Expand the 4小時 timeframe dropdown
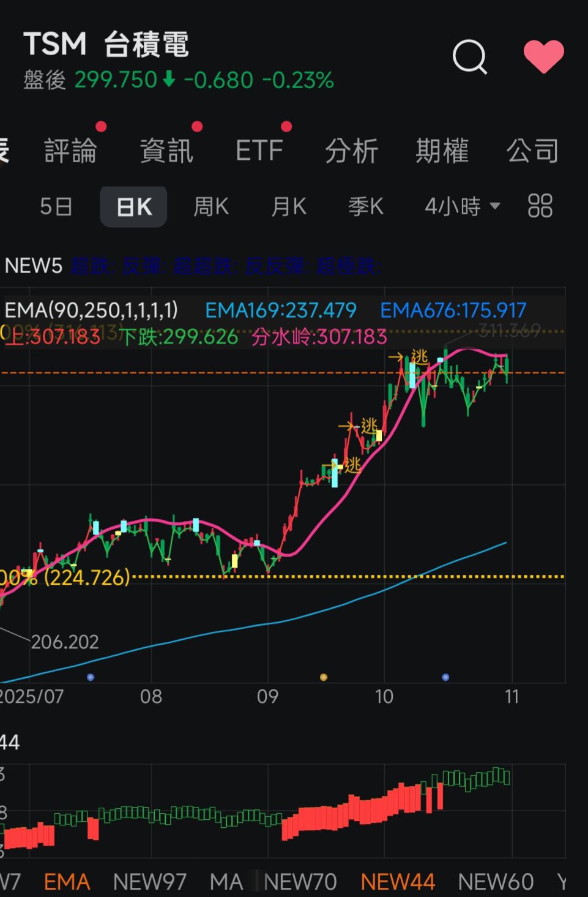This screenshot has height=897, width=588. (x=462, y=206)
